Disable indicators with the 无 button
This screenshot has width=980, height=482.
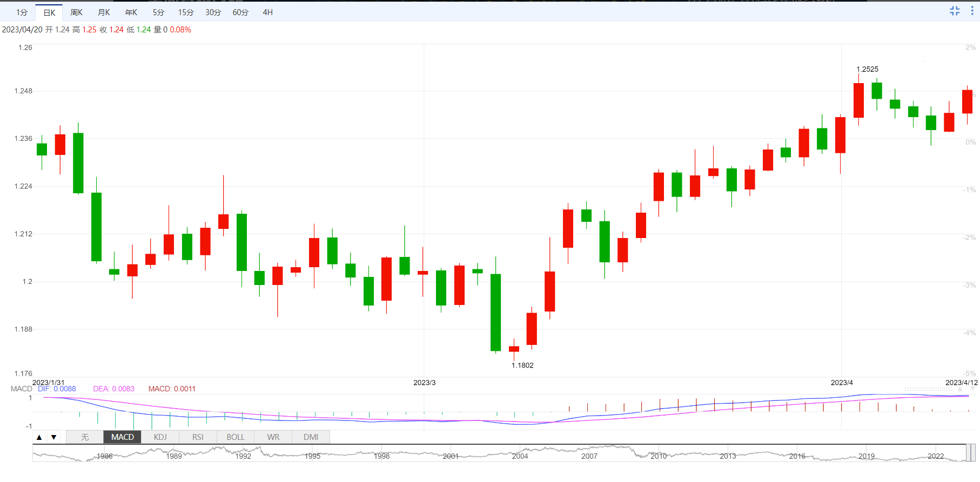point(85,437)
